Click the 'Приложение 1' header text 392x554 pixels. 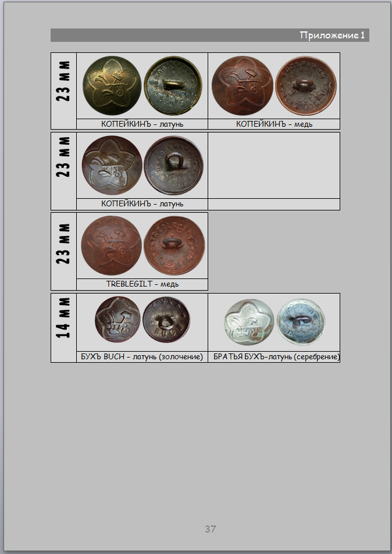pyautogui.click(x=332, y=35)
